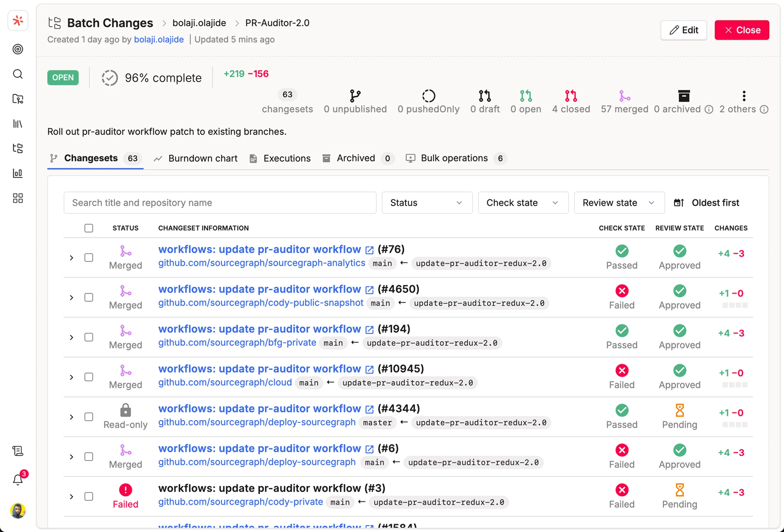Check the box for deploy-sourcegraph #4344
The image size is (784, 532).
point(89,417)
